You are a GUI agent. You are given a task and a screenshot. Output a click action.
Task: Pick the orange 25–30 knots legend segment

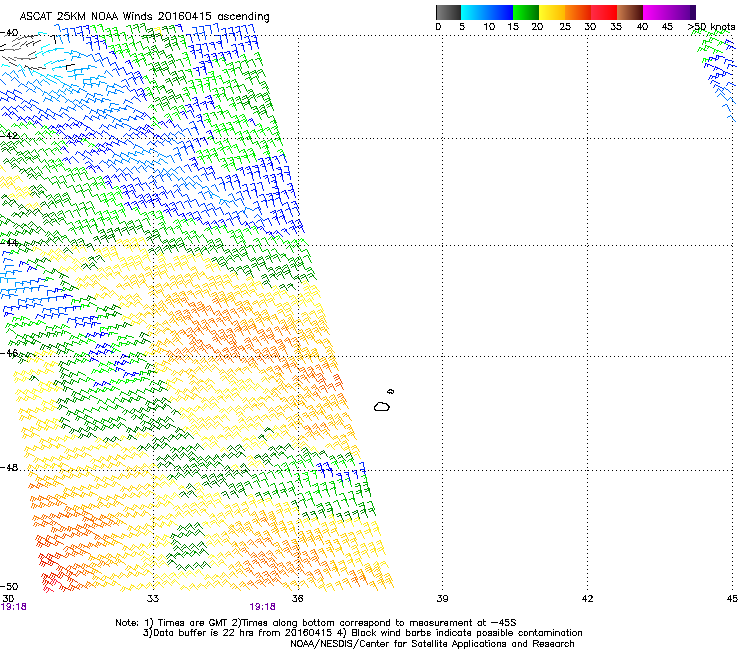coord(578,12)
